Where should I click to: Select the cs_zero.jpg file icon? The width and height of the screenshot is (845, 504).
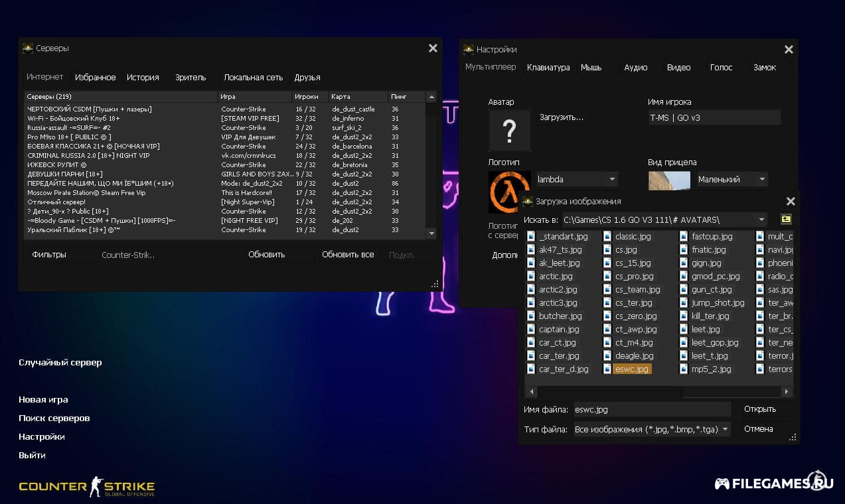point(607,316)
